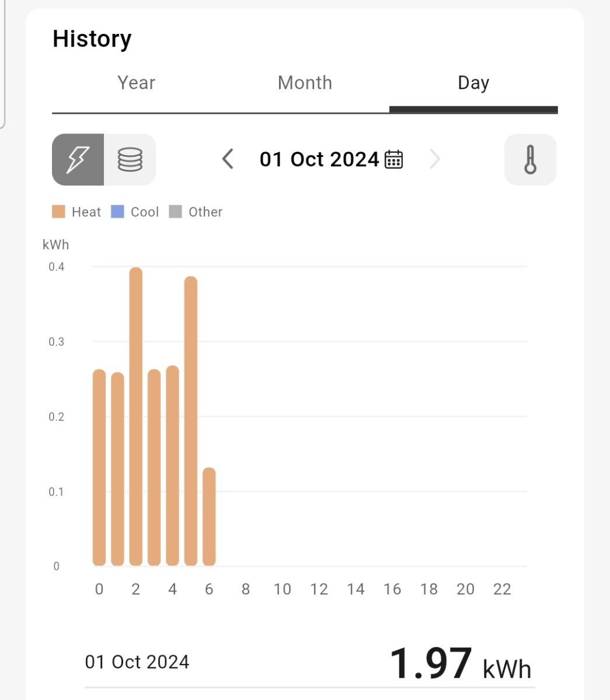The image size is (610, 700).
Task: Go to the next day
Action: [x=435, y=159]
